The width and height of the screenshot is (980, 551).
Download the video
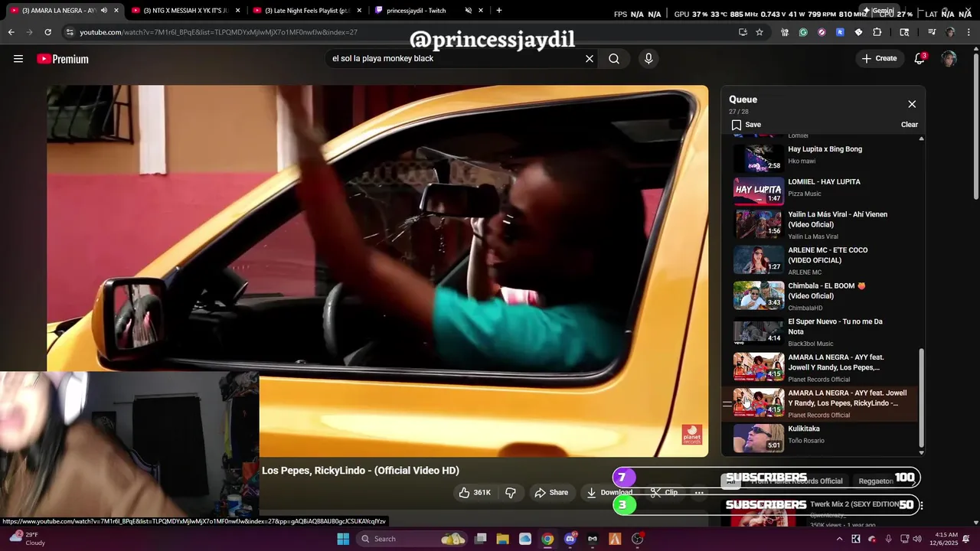coord(609,492)
